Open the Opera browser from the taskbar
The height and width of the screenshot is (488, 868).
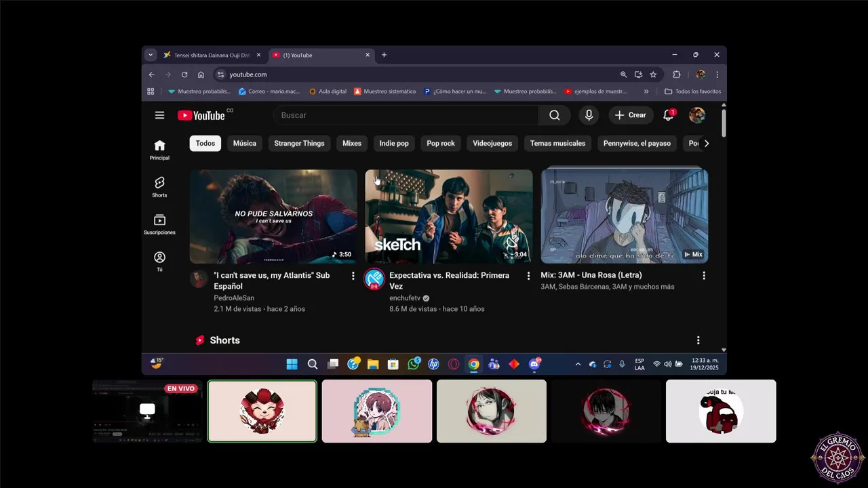(454, 365)
